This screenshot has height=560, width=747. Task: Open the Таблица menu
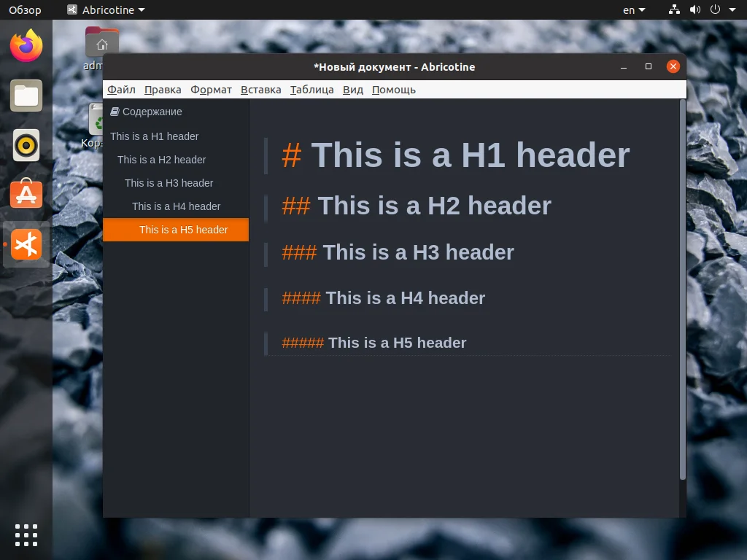312,89
